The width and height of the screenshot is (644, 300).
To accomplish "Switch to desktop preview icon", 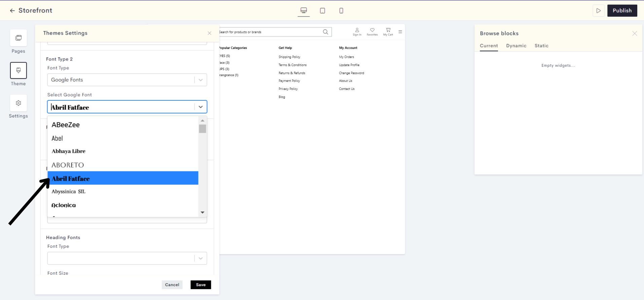I will [303, 10].
